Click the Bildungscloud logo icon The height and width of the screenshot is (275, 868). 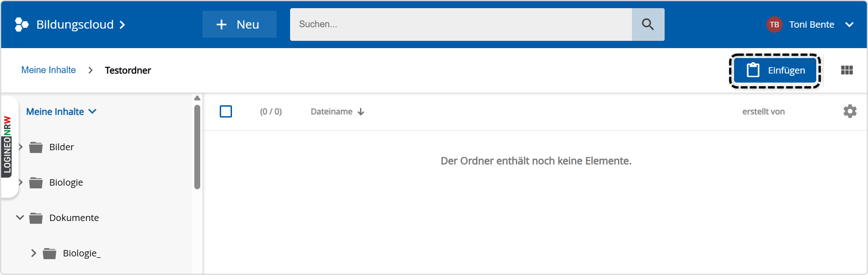coord(21,25)
